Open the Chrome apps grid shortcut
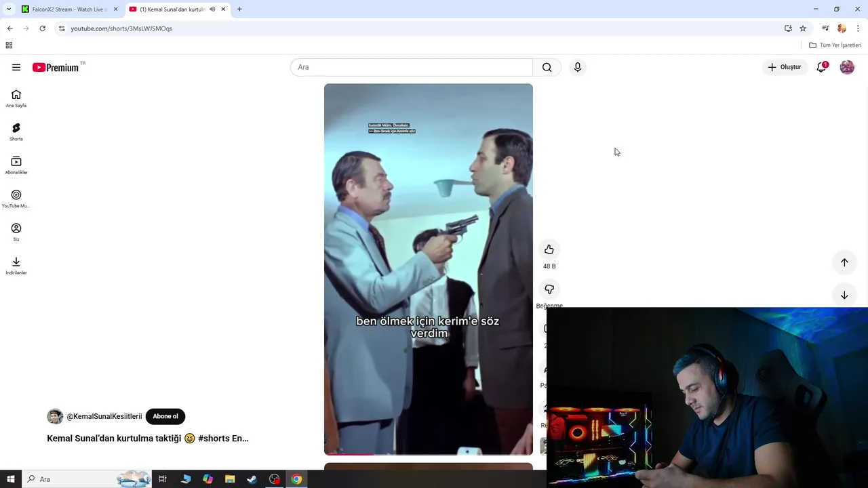Screen dimensions: 868x488 click(x=9, y=45)
